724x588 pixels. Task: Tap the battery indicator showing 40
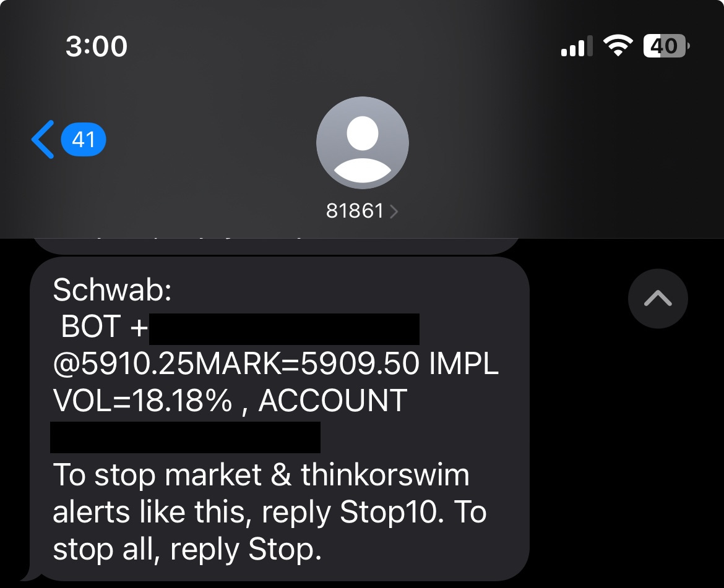pyautogui.click(x=666, y=46)
